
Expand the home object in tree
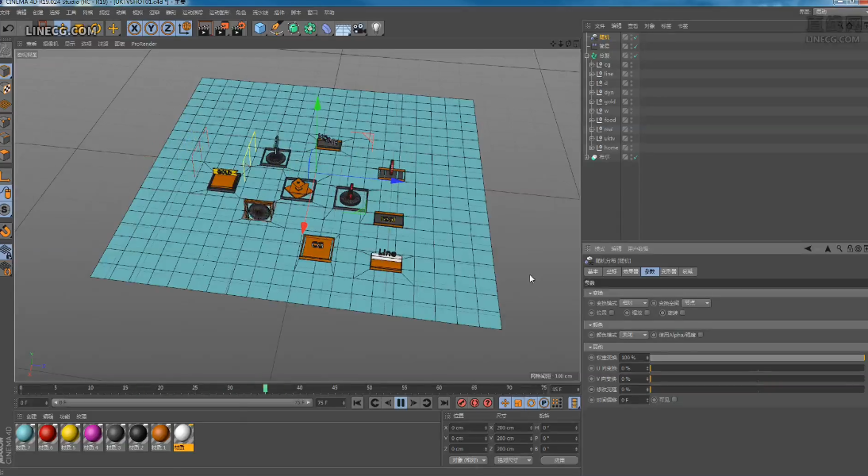click(x=592, y=148)
